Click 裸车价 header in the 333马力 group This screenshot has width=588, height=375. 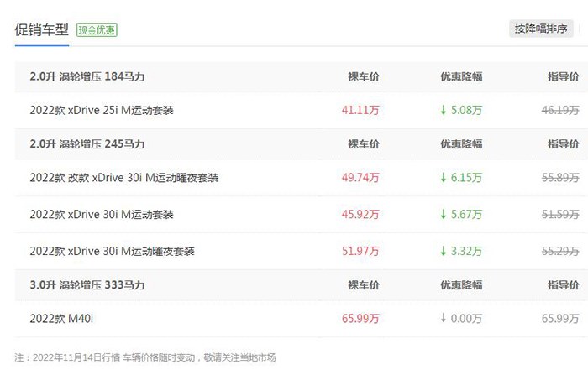(x=364, y=285)
